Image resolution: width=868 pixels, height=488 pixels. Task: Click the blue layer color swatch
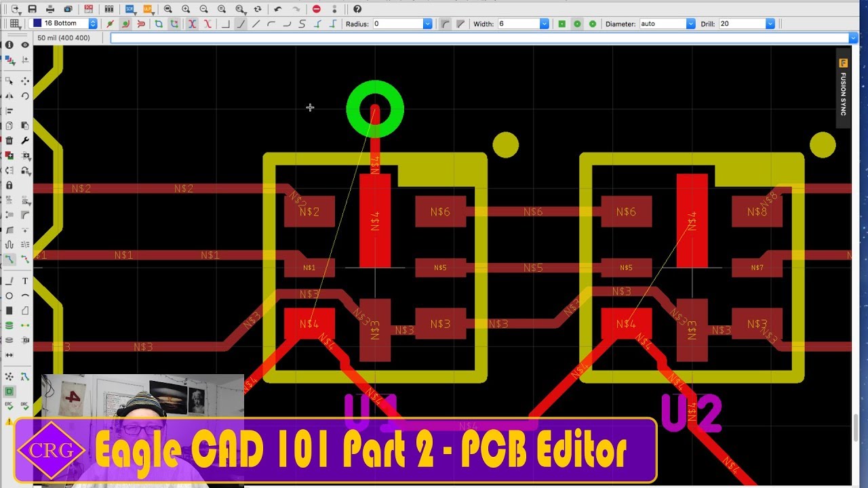(37, 24)
